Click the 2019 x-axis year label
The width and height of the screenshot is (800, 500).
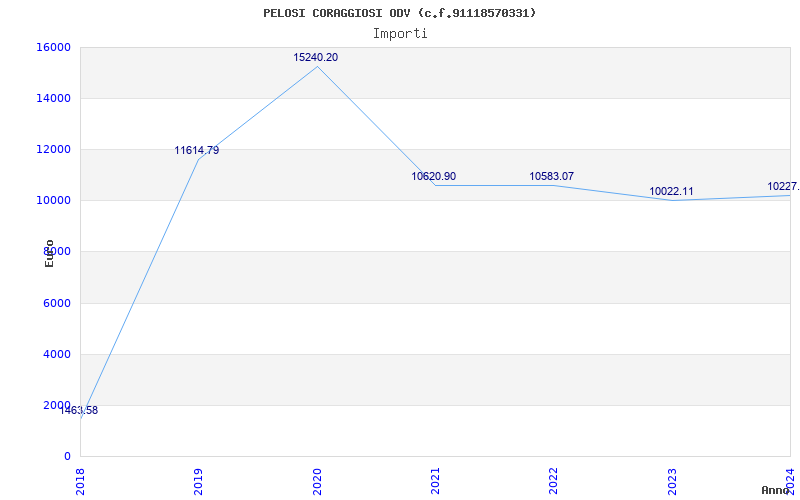click(x=198, y=482)
